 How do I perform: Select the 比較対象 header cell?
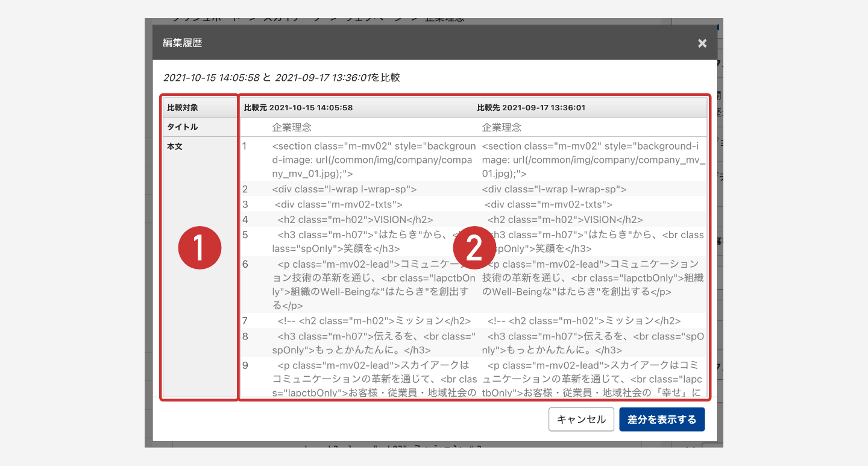pyautogui.click(x=183, y=108)
